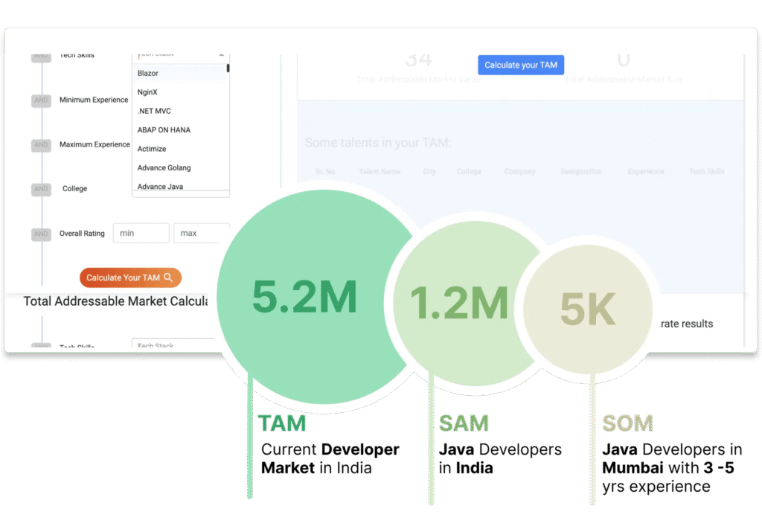Pick Advance Java from the dropdown
Image resolution: width=762 pixels, height=532 pixels.
coord(160,187)
